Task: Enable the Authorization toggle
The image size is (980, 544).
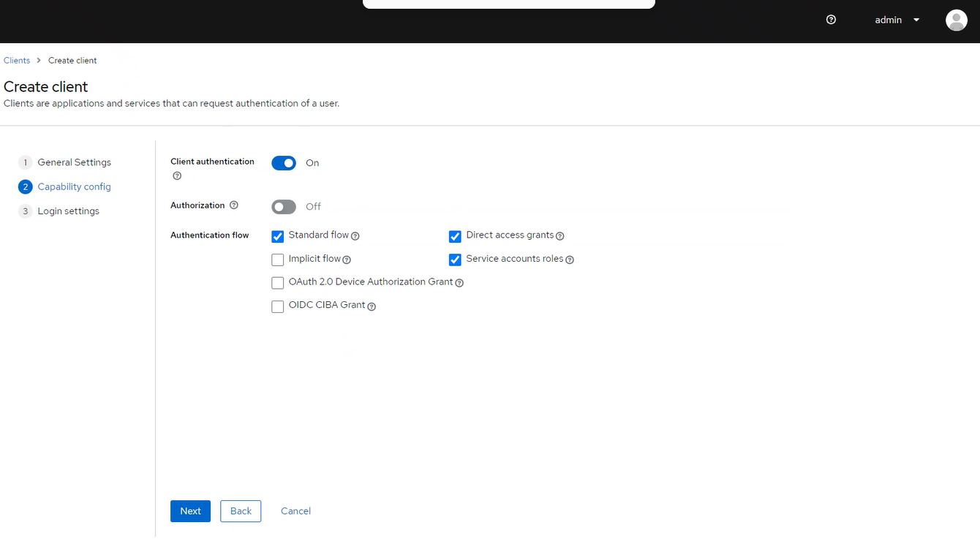Action: pyautogui.click(x=284, y=207)
